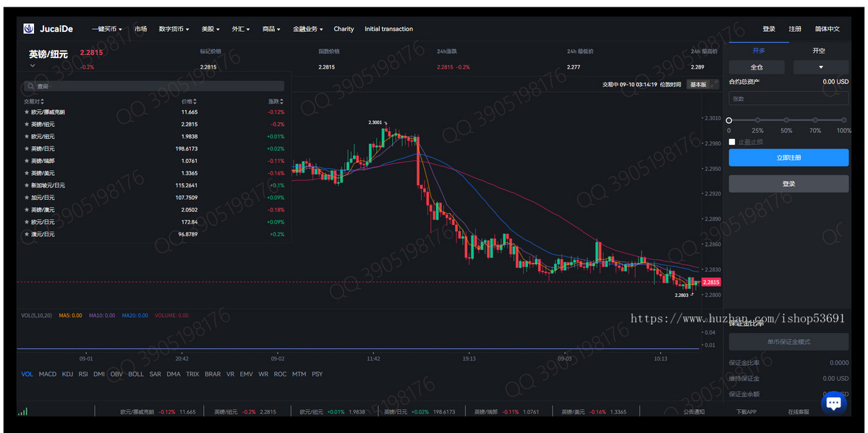Viewport: 868px width, 433px height.
Task: Click the JucaiDe logo icon
Action: [29, 29]
